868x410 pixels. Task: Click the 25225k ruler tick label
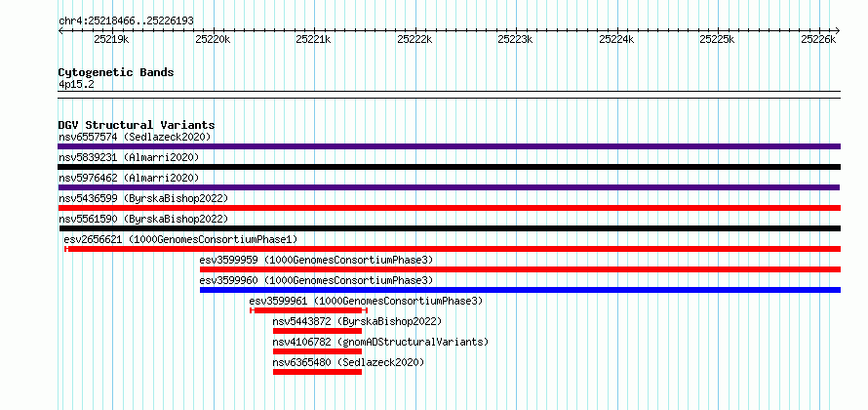717,39
